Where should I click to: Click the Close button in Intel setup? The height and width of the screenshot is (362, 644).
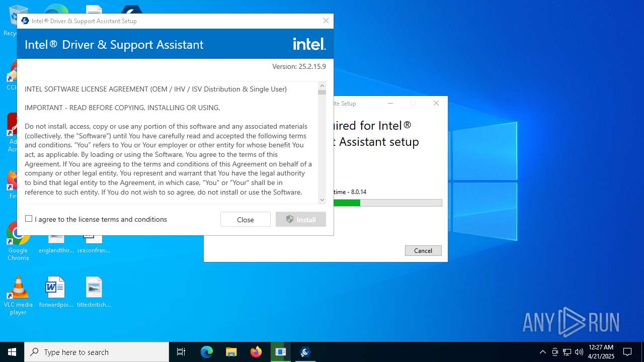[246, 219]
